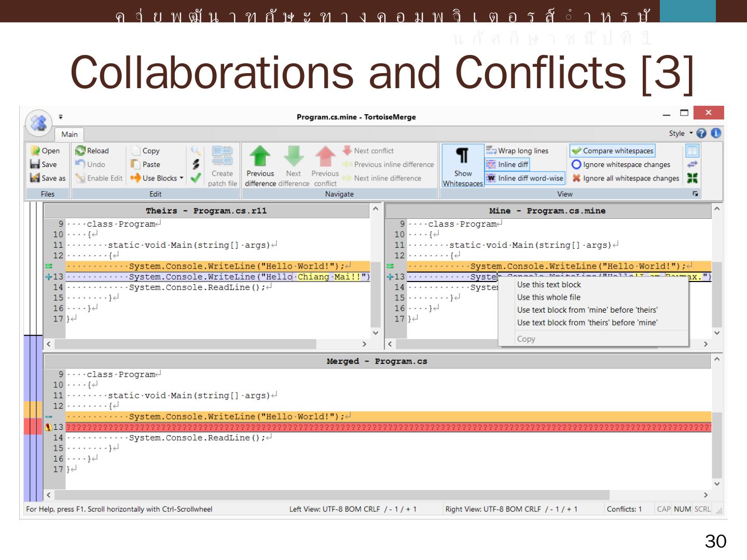This screenshot has width=747, height=560.
Task: Click the TortoiseMerge application orb button
Action: (39, 123)
